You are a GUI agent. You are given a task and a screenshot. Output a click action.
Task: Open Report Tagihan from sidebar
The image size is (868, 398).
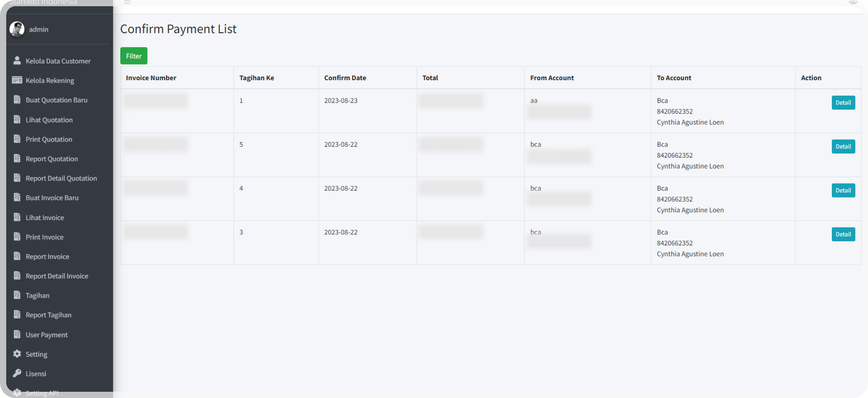[48, 315]
